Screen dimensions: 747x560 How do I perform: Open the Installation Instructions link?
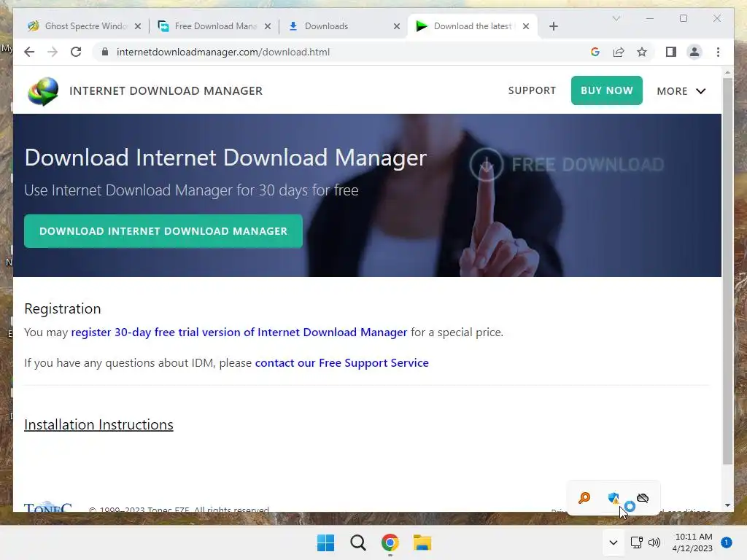(x=98, y=424)
